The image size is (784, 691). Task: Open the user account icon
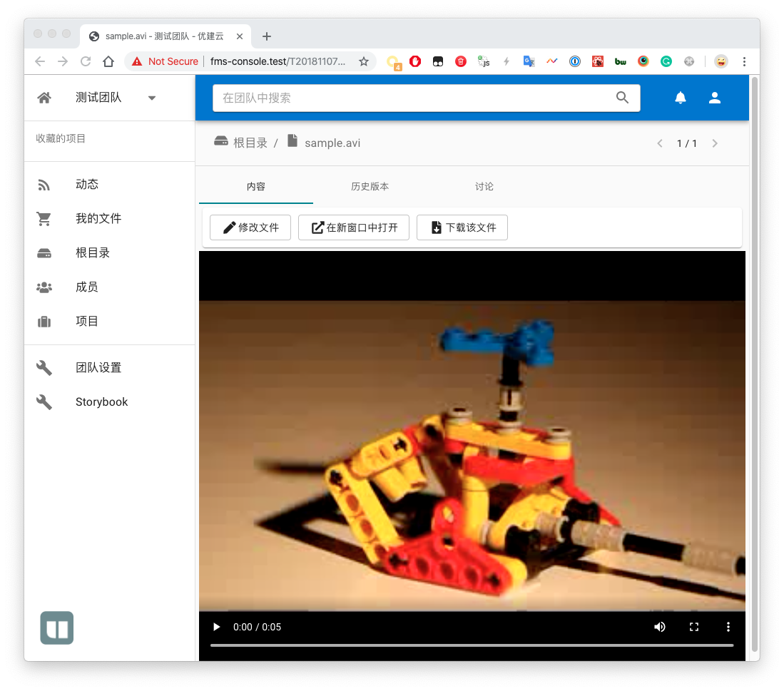715,98
